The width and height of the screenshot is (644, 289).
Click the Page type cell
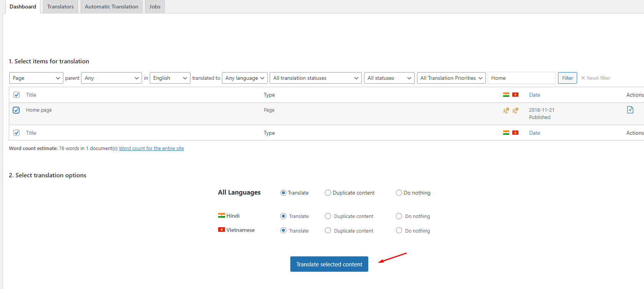pyautogui.click(x=269, y=110)
